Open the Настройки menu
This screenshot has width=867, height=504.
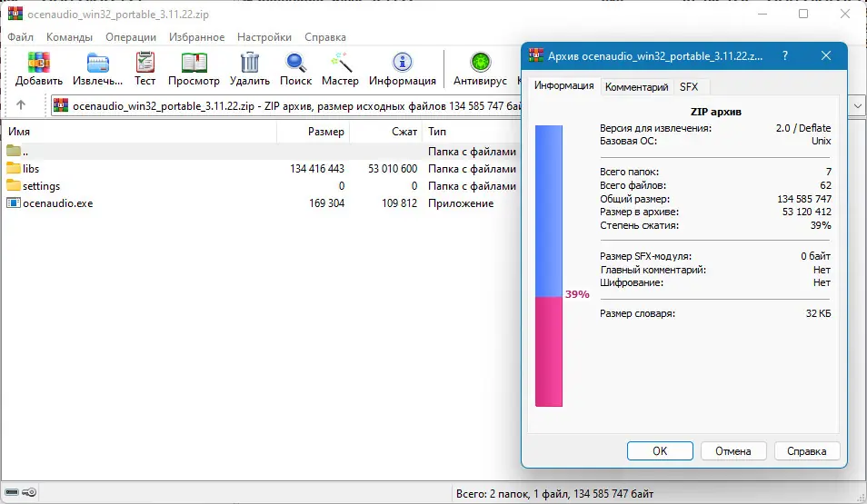coord(264,37)
